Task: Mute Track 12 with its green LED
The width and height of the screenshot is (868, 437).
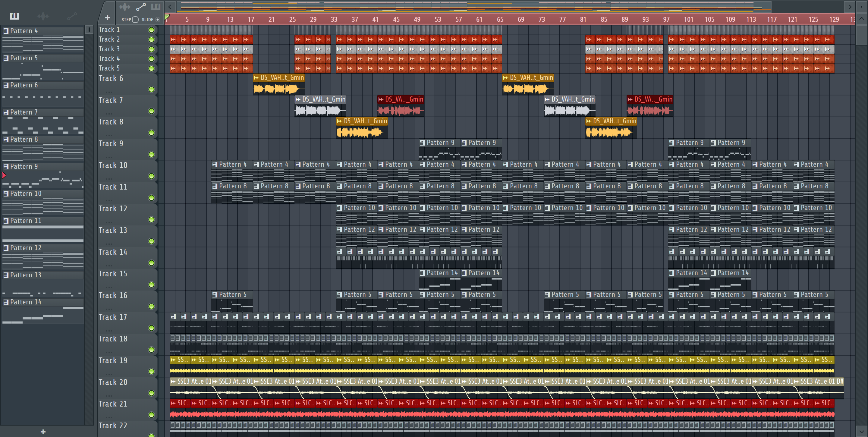Action: point(152,219)
